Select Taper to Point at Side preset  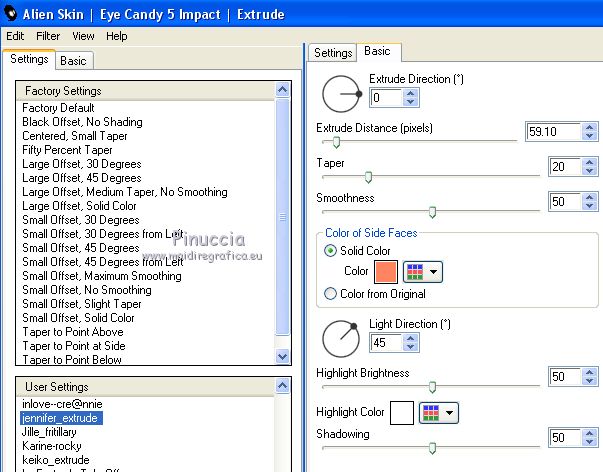(x=74, y=346)
